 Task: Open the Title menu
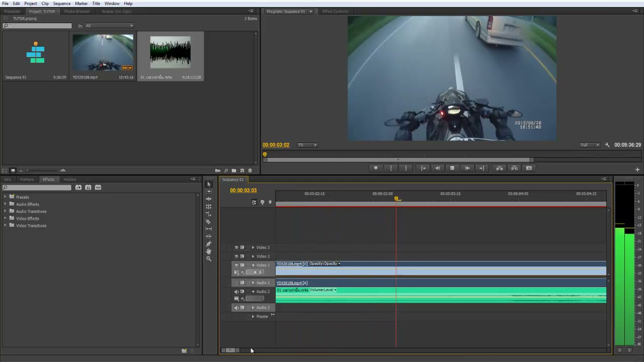coord(96,4)
